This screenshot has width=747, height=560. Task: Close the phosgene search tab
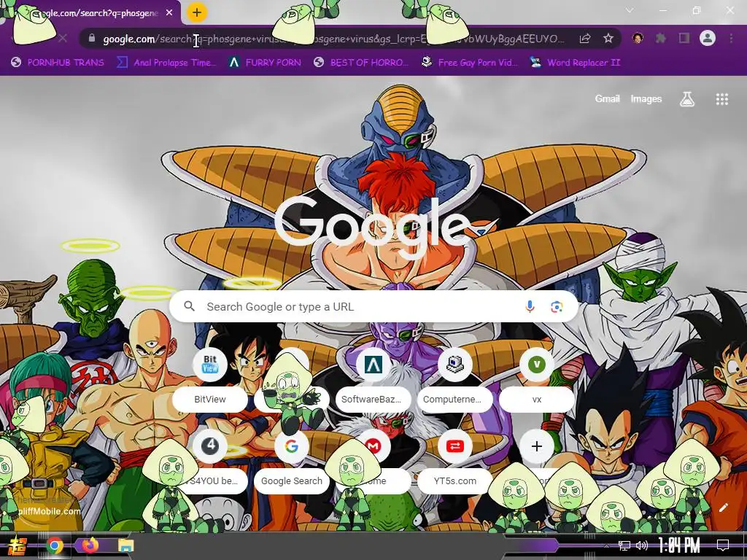pos(169,13)
